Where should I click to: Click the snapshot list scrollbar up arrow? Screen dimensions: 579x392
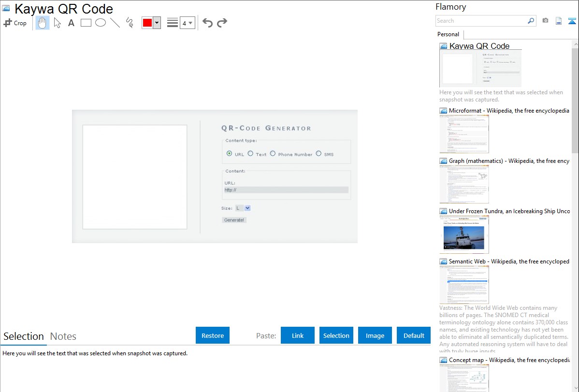click(576, 44)
